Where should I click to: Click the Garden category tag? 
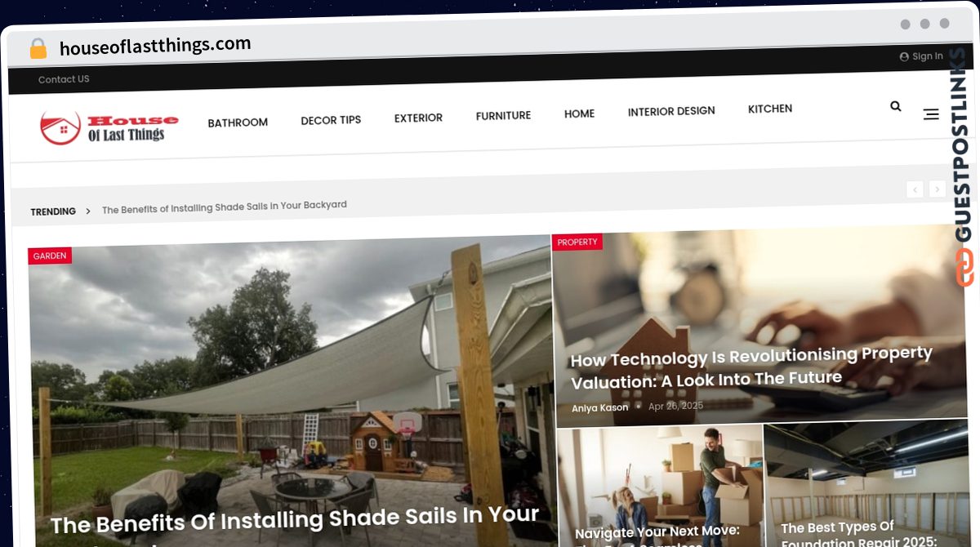coord(50,256)
